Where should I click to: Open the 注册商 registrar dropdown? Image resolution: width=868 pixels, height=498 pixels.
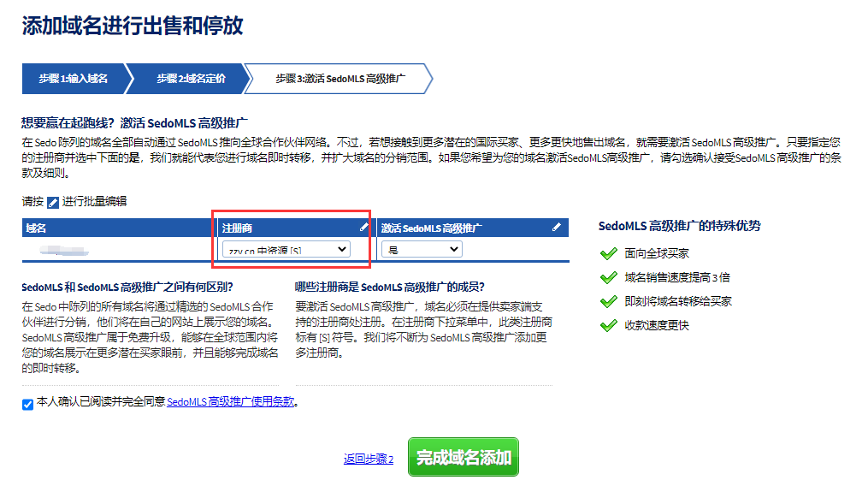pos(286,249)
